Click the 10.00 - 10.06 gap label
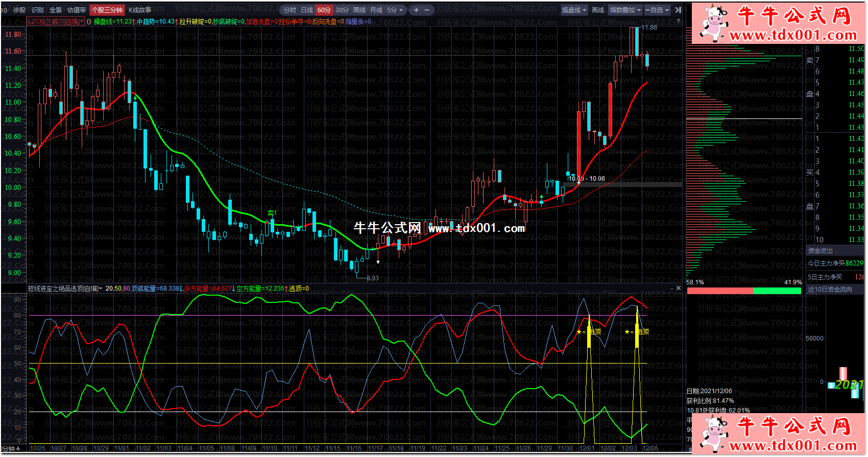 click(587, 179)
